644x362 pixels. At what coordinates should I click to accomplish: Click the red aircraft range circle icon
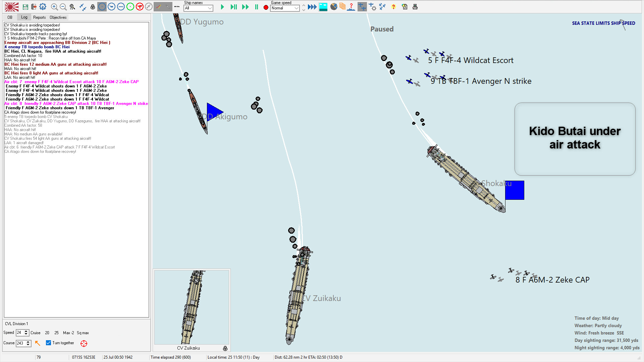(140, 7)
